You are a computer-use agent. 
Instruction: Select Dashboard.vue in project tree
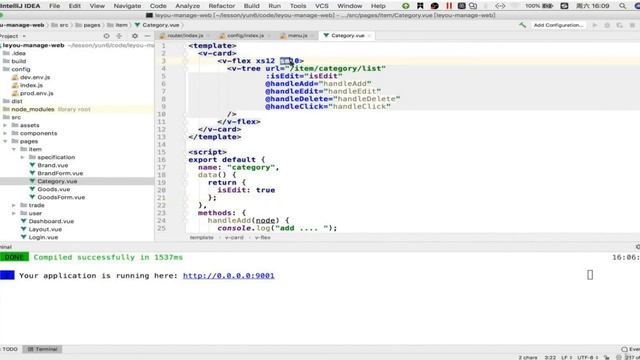51,221
